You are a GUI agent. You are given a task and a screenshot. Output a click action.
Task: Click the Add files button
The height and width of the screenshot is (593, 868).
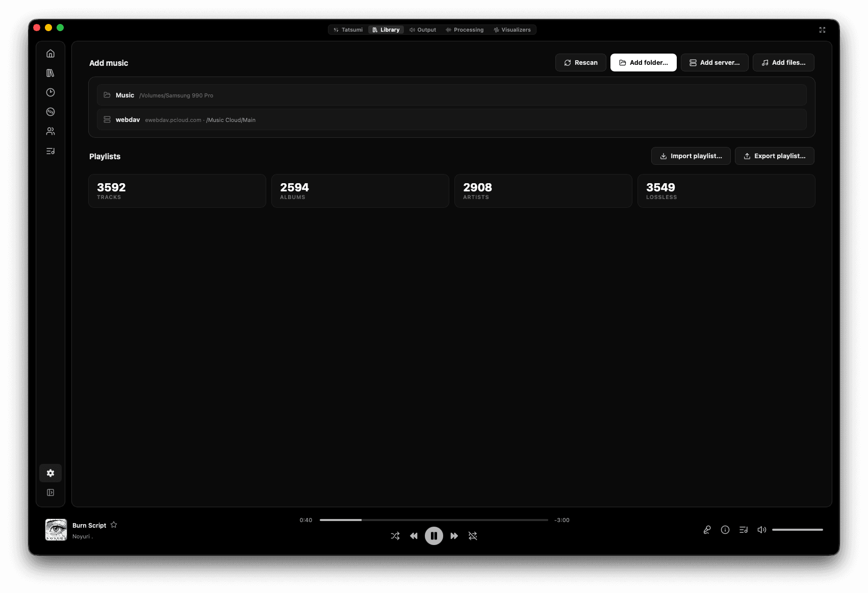click(x=783, y=63)
